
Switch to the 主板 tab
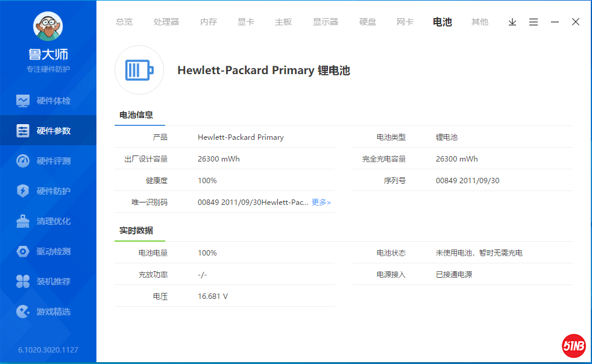point(283,22)
